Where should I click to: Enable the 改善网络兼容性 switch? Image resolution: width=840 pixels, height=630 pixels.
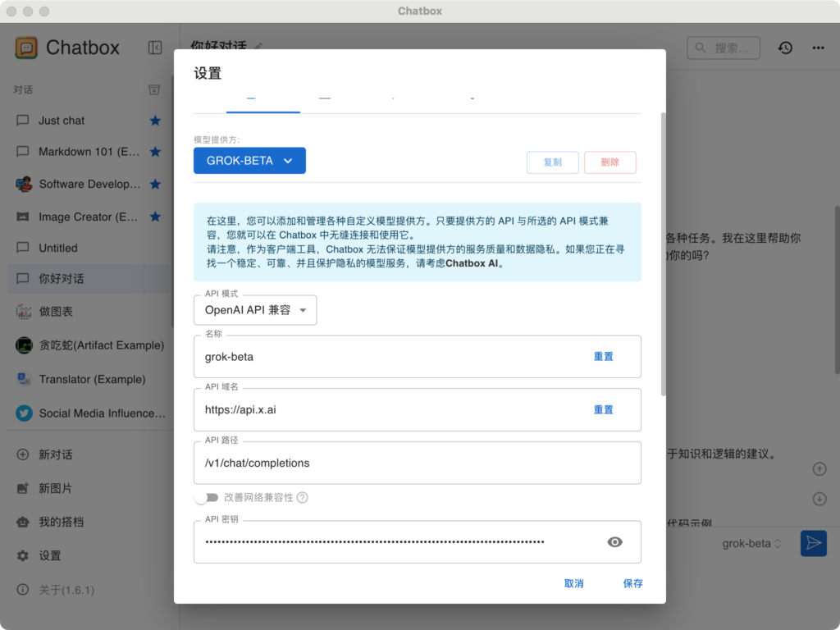coord(207,498)
